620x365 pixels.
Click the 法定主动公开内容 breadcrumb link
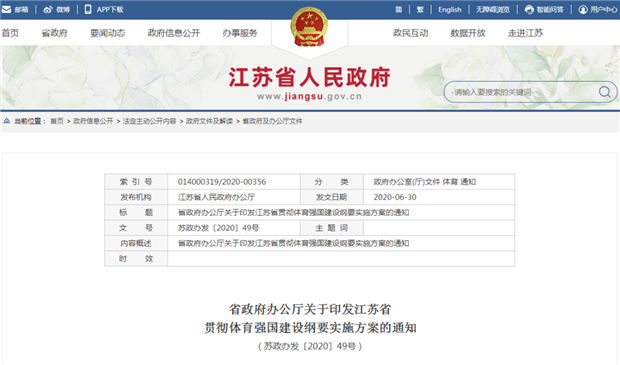(149, 121)
